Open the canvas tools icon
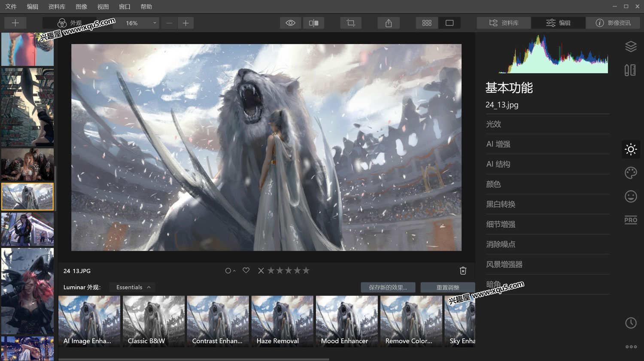Image resolution: width=644 pixels, height=361 pixels. point(630,70)
